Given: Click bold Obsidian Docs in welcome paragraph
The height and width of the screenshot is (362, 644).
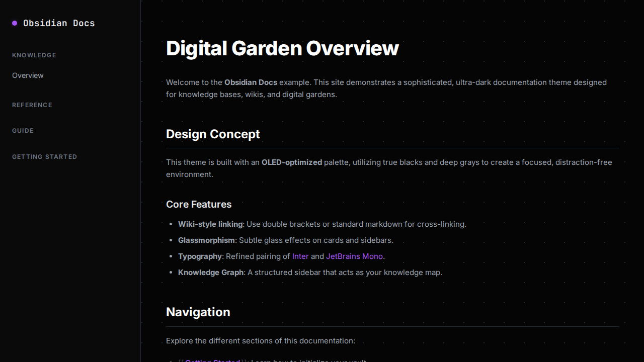Looking at the screenshot, I should point(251,82).
